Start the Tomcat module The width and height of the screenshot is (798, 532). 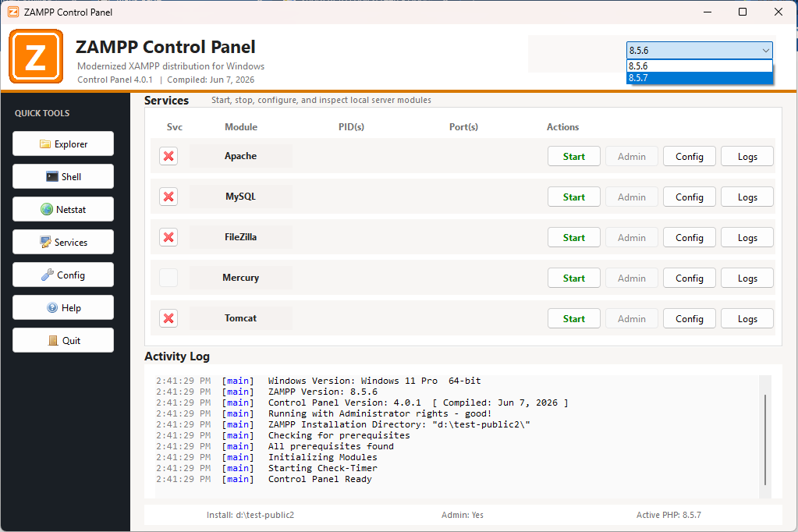pos(573,319)
